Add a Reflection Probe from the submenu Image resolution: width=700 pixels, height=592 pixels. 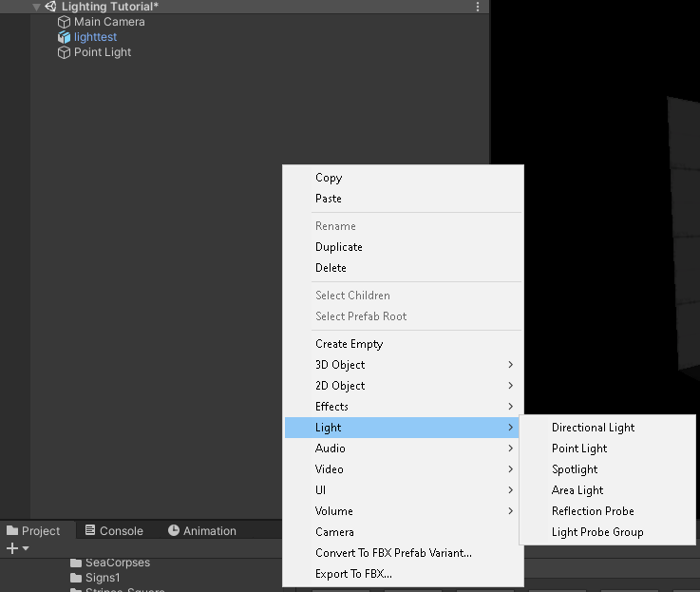point(593,511)
